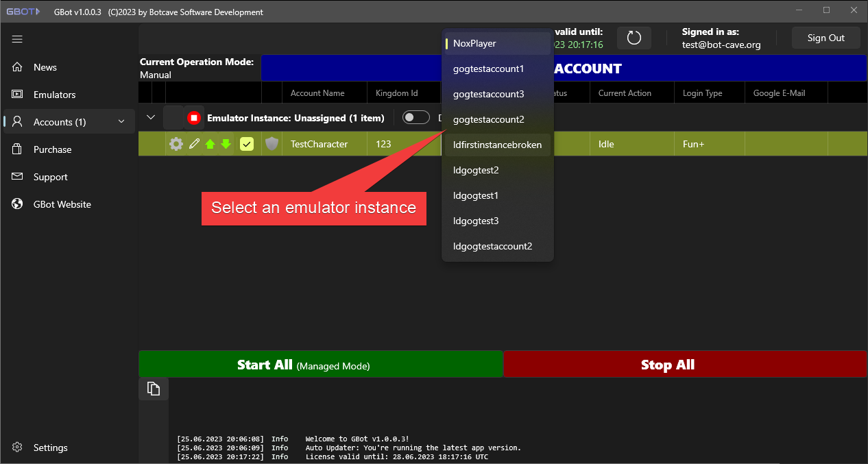Copy log output using the copy icon
868x464 pixels.
click(154, 389)
